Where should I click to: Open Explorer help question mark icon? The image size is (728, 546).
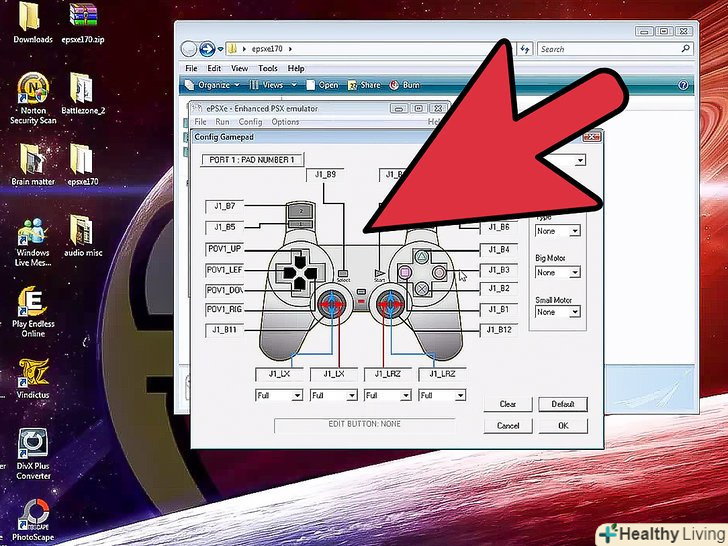click(x=683, y=85)
